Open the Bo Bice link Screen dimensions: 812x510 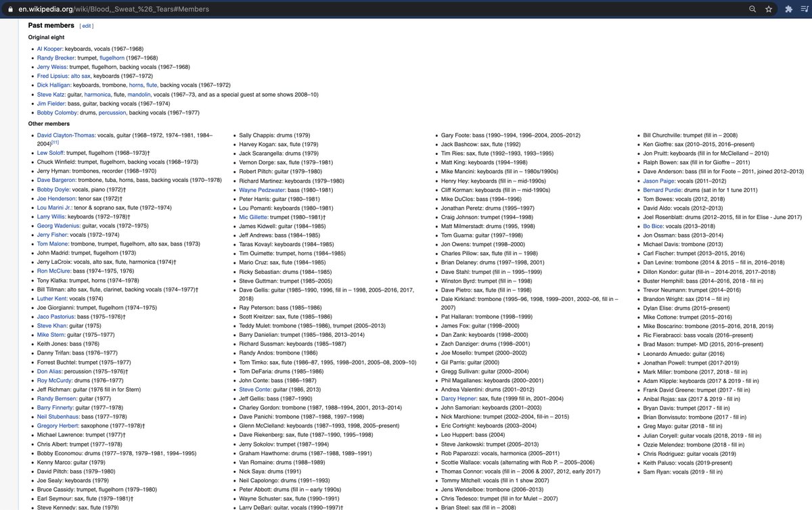coord(654,226)
